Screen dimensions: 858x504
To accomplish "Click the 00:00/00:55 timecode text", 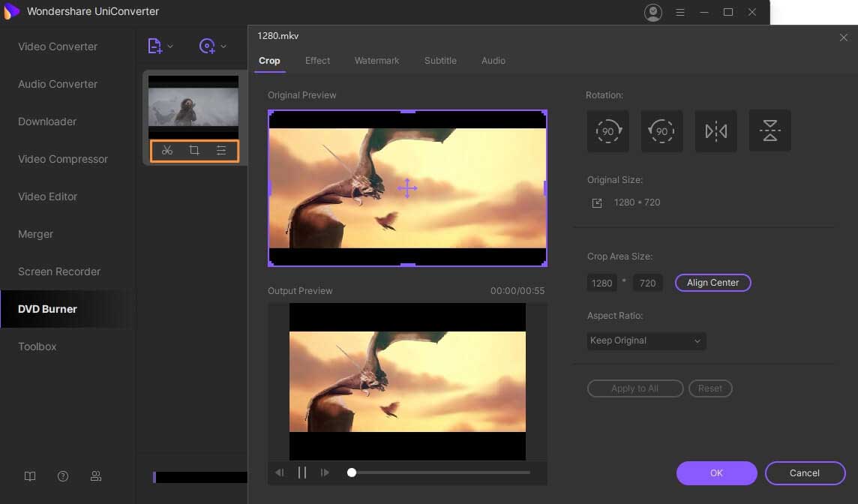I will point(517,290).
